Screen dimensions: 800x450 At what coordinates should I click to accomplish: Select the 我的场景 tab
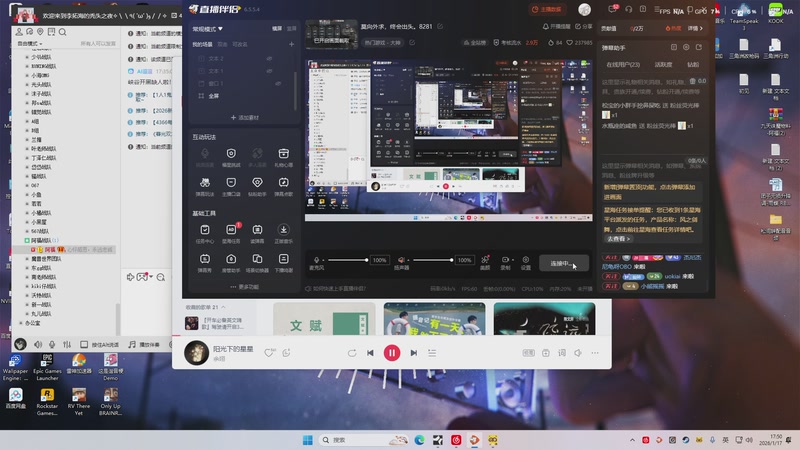202,44
